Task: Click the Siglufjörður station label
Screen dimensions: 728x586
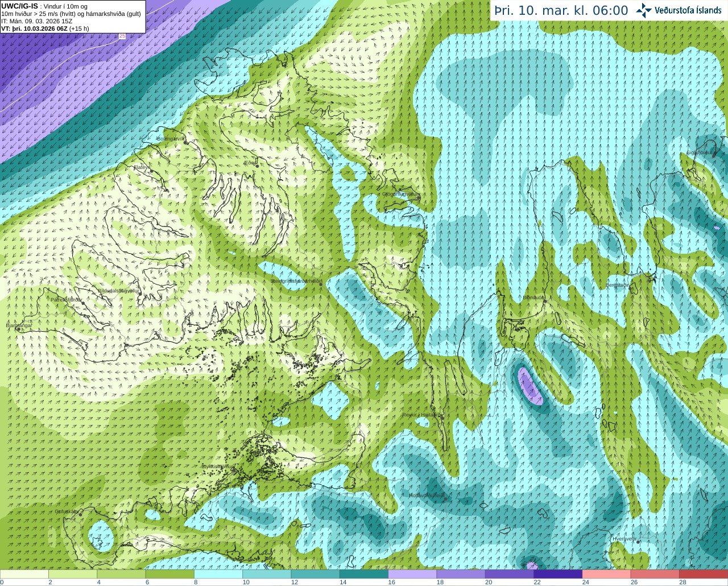Action: coord(699,152)
